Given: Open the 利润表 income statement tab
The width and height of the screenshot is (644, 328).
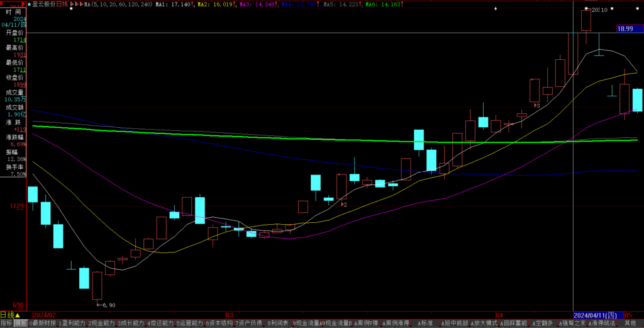Looking at the screenshot, I should point(277,323).
